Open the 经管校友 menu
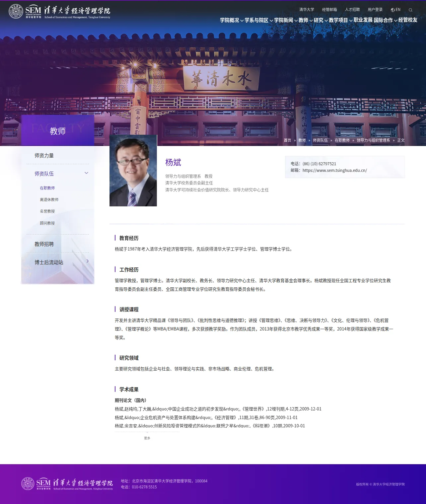 pyautogui.click(x=408, y=20)
